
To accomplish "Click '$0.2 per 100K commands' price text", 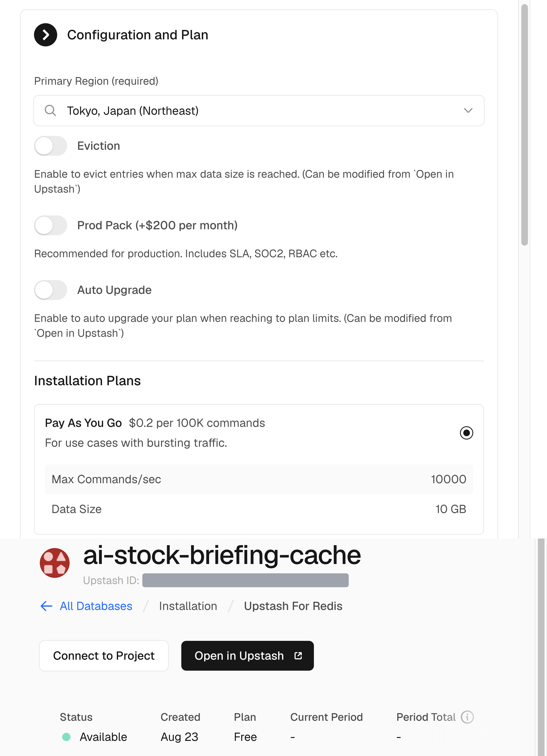I will coord(197,423).
